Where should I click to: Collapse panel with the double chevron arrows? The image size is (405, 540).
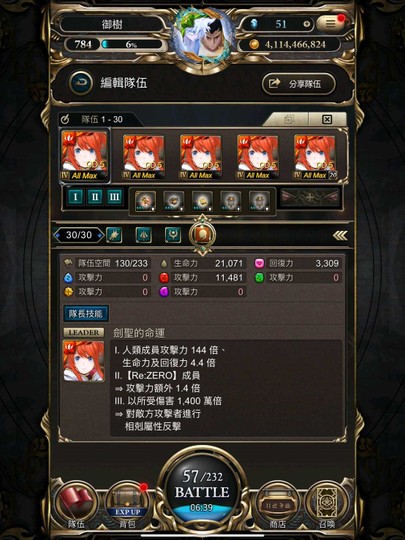[x=340, y=236]
